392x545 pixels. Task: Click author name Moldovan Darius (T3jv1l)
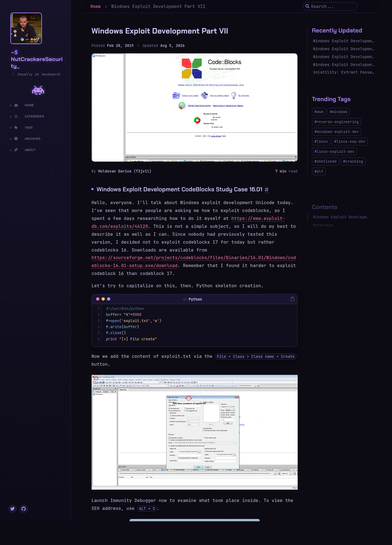tap(124, 171)
